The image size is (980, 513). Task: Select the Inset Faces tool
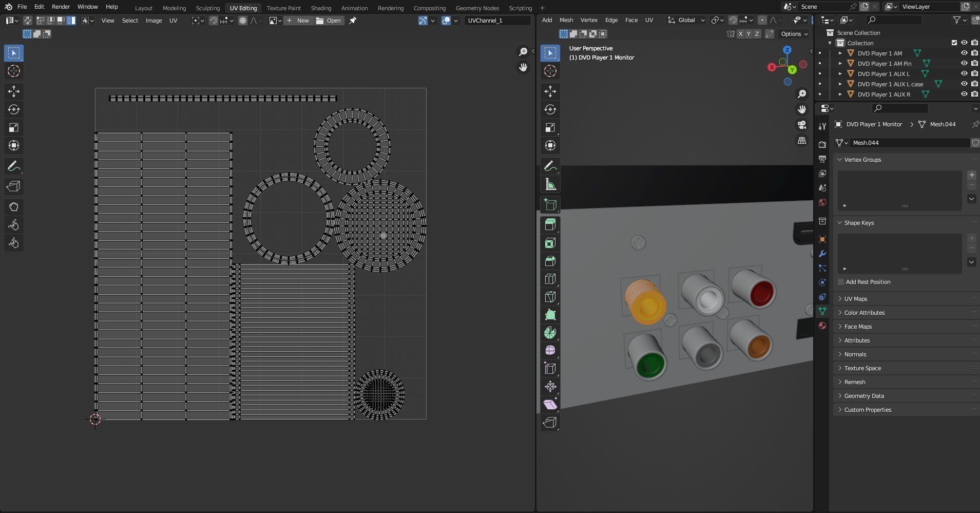click(550, 243)
